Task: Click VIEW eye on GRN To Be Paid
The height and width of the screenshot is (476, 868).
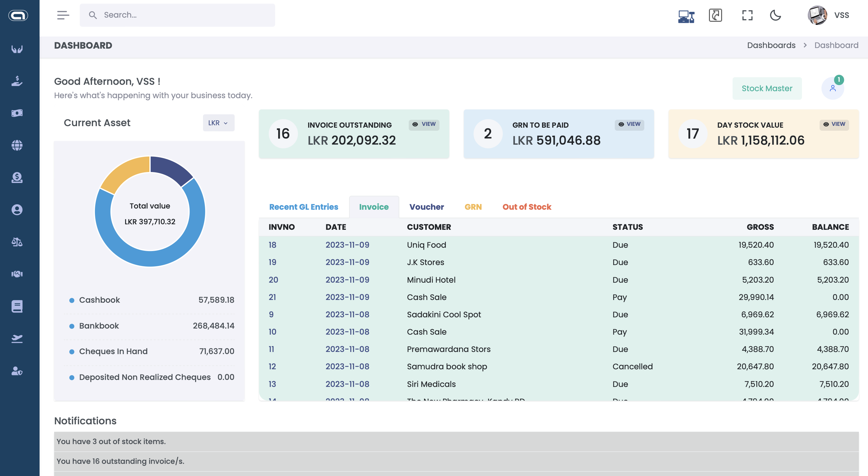Action: [629, 124]
